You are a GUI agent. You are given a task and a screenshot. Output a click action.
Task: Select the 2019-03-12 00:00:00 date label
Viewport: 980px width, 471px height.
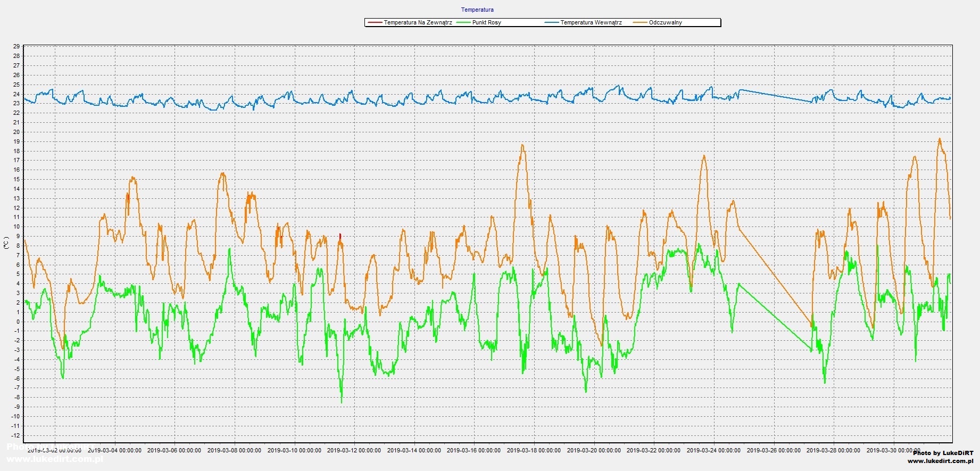[x=354, y=450]
